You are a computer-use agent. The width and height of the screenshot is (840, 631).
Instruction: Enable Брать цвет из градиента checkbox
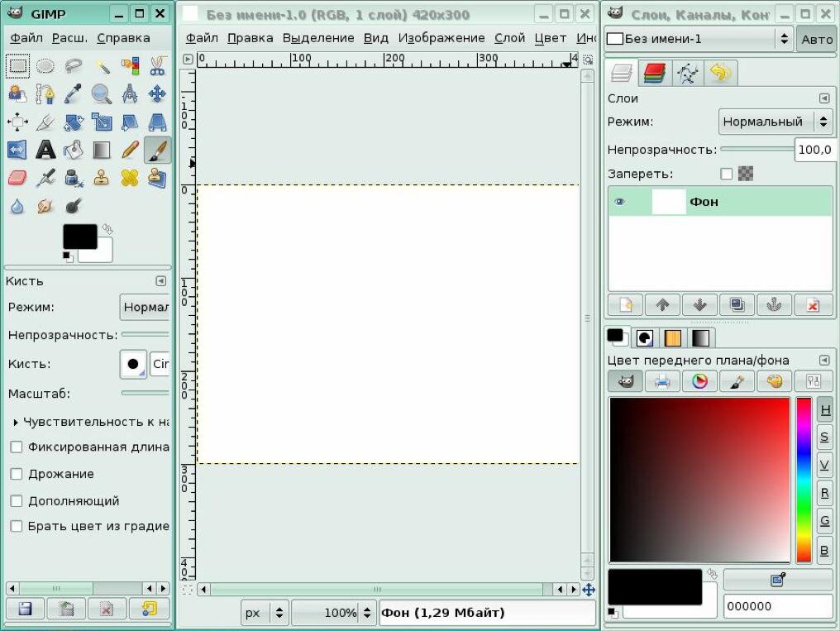click(x=17, y=526)
